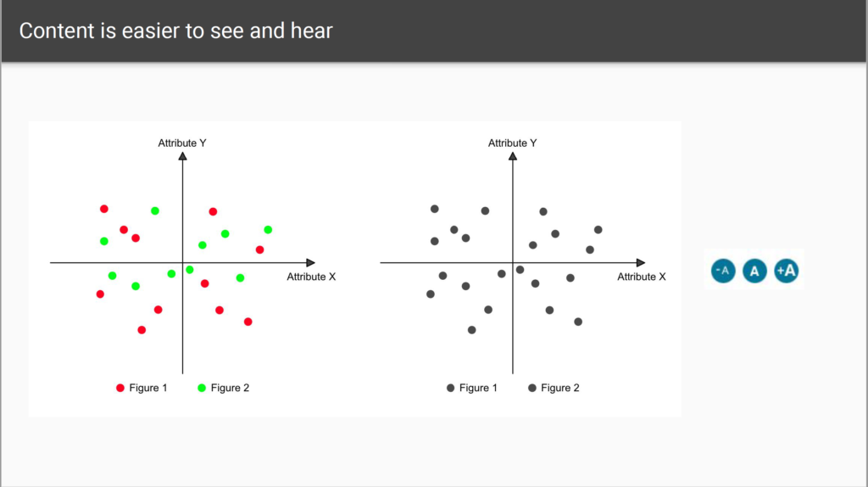Click the slide title 'Content is easier to see and hear'
This screenshot has height=487, width=868.
pos(176,31)
